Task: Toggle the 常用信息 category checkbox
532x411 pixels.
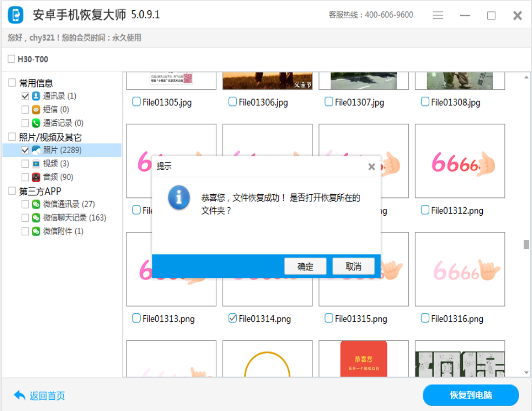Action: (12, 83)
